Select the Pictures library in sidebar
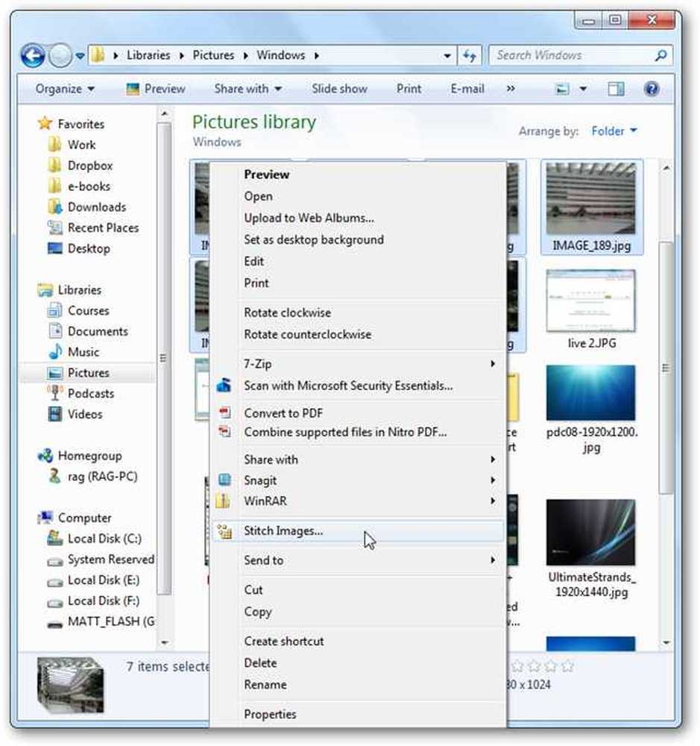700x746 pixels. 88,372
